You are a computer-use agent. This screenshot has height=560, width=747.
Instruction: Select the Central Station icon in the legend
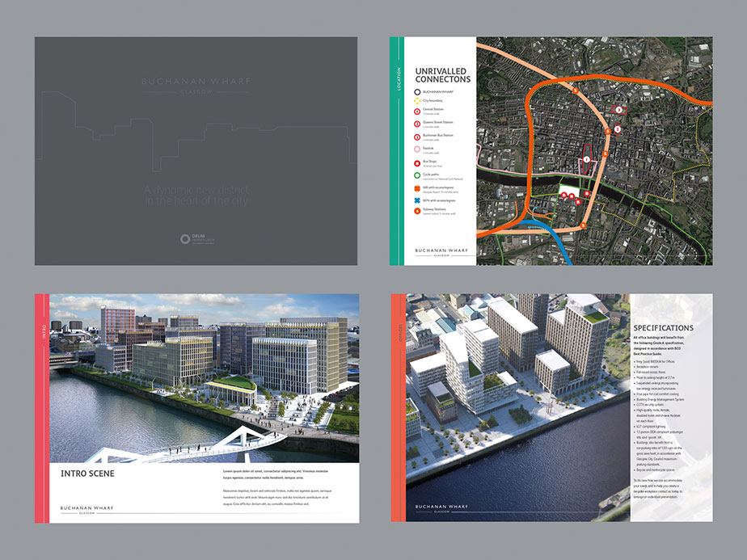click(417, 110)
